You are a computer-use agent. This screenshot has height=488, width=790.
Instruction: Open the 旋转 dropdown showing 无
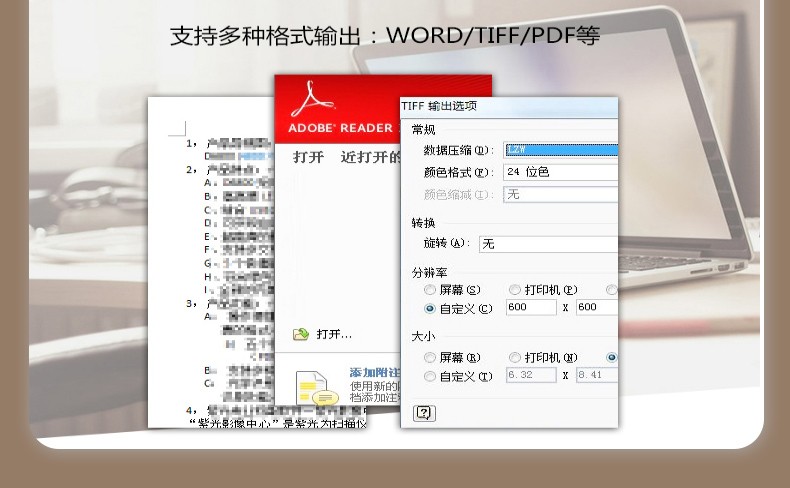[x=549, y=244]
